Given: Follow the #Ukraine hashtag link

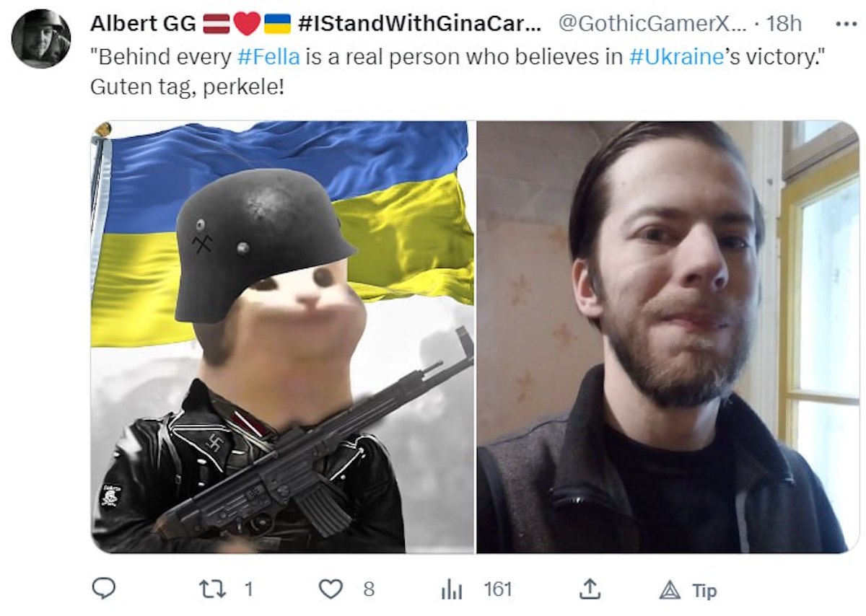Looking at the screenshot, I should (676, 57).
